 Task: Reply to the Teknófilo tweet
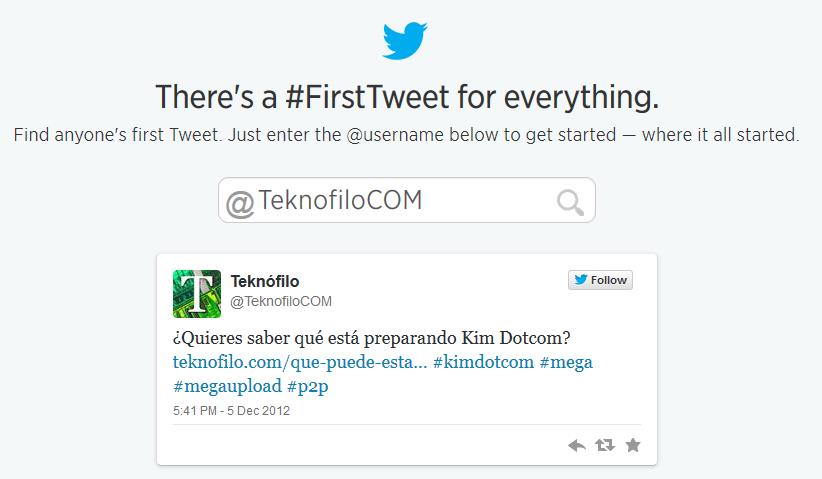coord(577,445)
